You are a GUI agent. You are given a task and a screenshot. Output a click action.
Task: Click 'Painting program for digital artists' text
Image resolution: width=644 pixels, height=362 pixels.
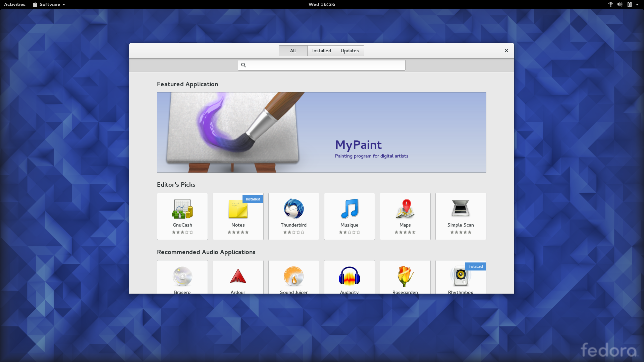tap(372, 156)
